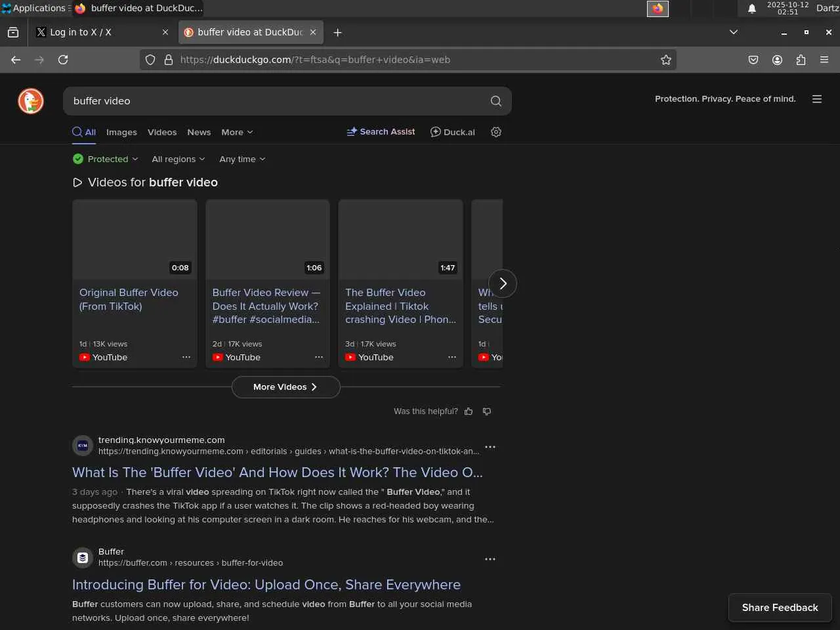
Task: Close the Log in to X tab
Action: coord(165,32)
